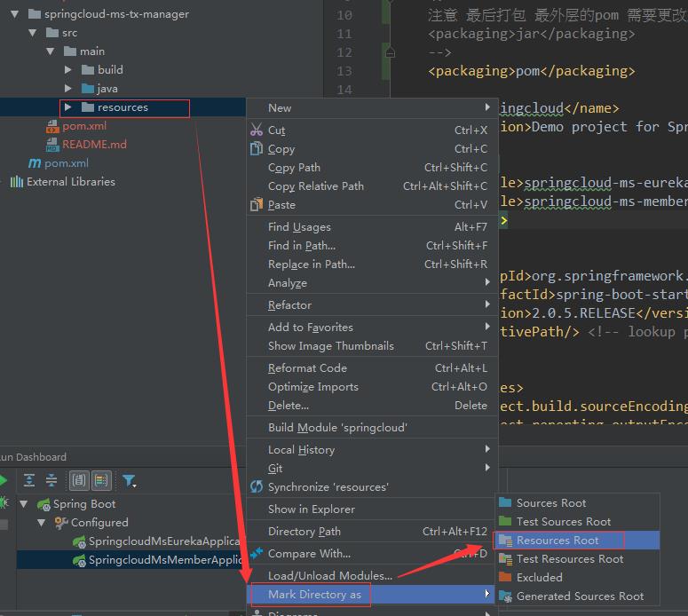Choose Resources Root from submenu
The width and height of the screenshot is (688, 616).
point(577,540)
